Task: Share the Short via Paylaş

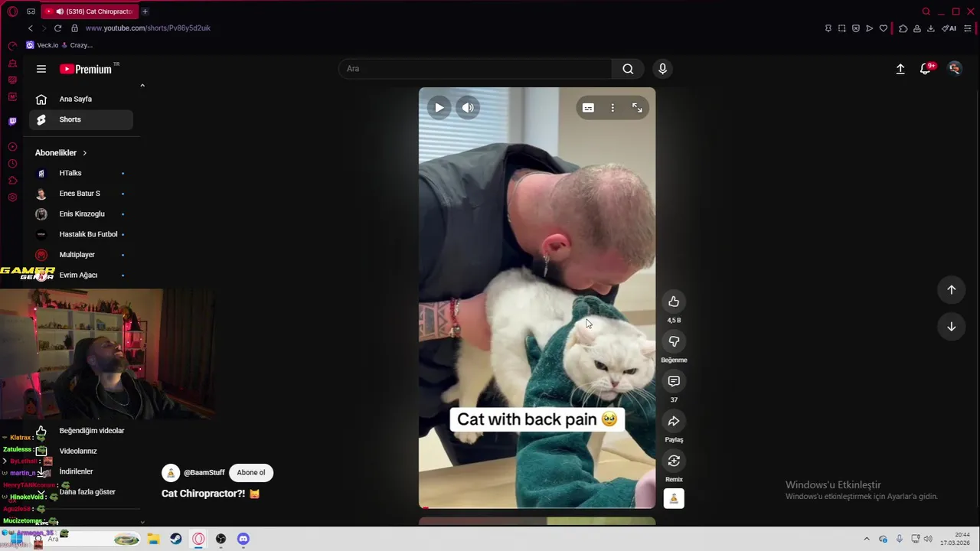Action: [x=674, y=421]
